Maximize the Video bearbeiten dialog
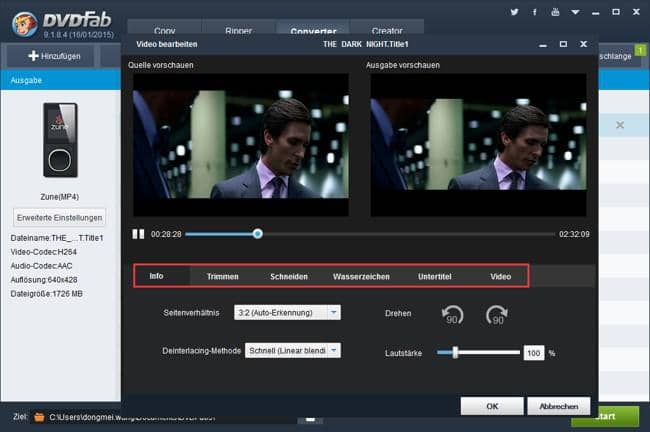The height and width of the screenshot is (432, 650). 563,44
